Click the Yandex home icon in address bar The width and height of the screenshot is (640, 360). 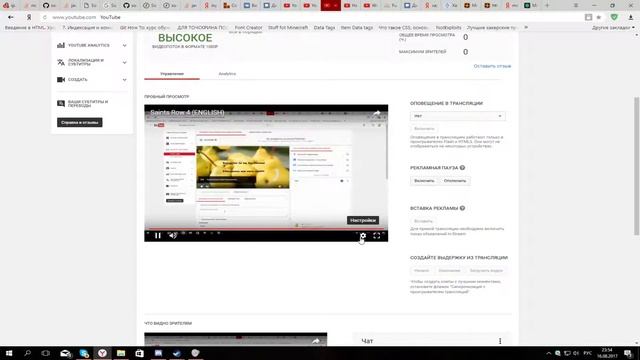29,17
